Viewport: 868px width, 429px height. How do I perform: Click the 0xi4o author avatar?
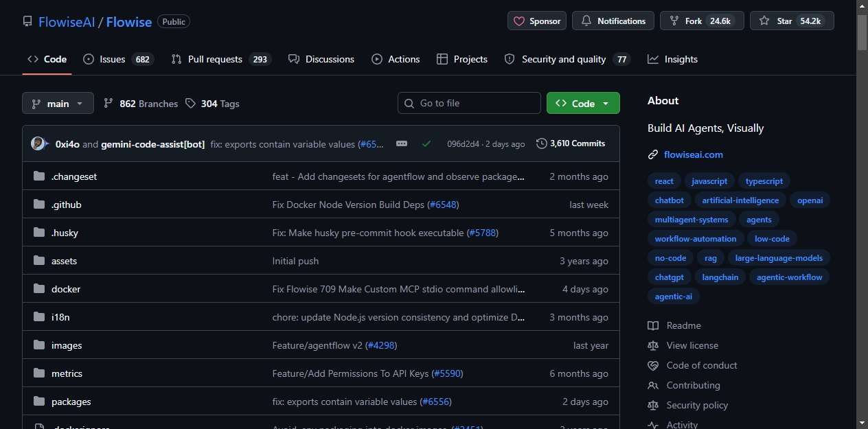point(38,143)
